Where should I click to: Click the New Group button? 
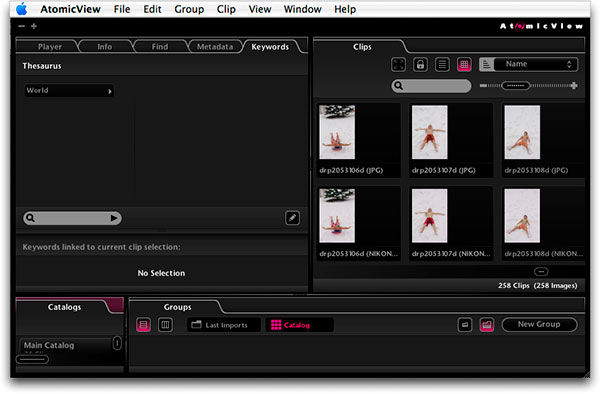point(539,324)
